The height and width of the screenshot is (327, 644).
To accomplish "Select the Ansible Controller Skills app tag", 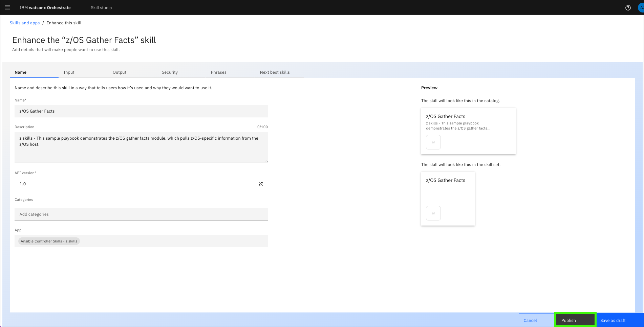I will (x=49, y=241).
